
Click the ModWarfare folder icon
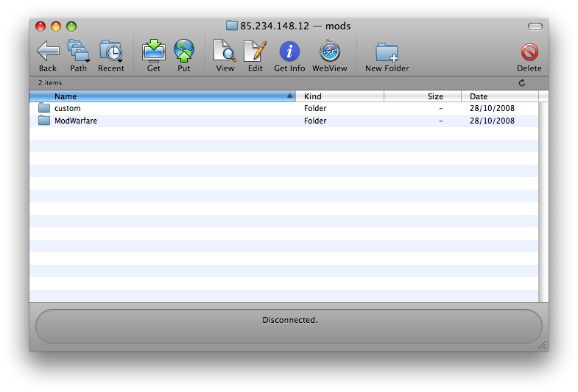[x=44, y=121]
